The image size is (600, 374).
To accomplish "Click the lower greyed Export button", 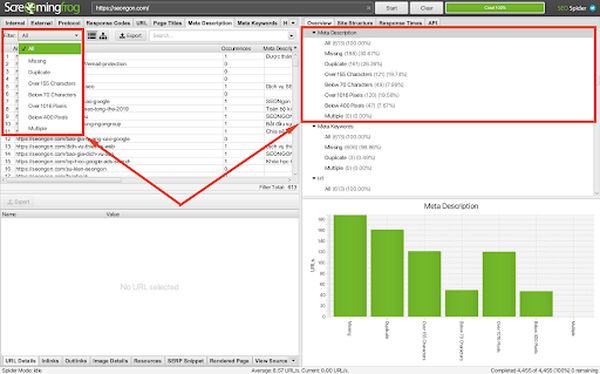I will tap(18, 202).
